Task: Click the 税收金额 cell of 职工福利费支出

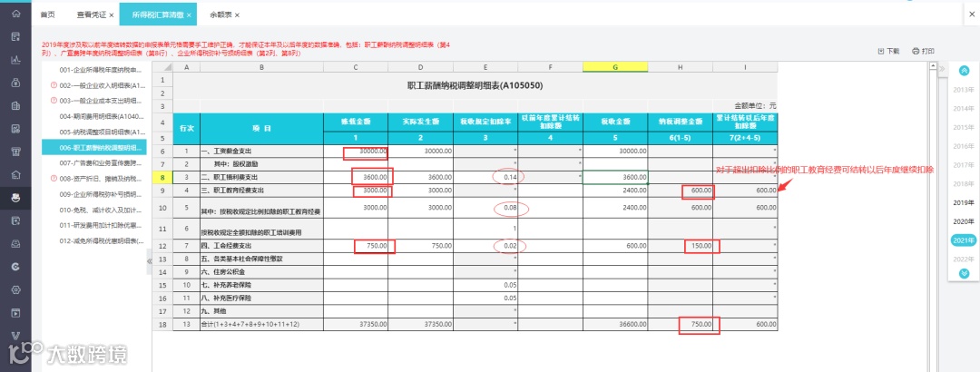Action: point(615,178)
